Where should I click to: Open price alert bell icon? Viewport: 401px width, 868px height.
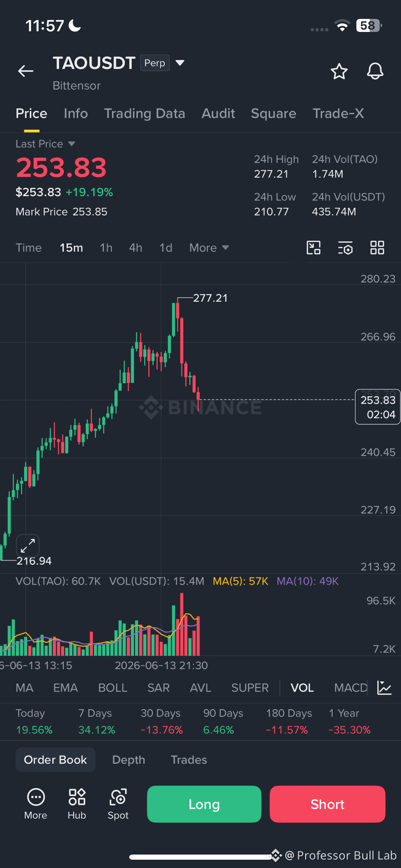pos(375,71)
